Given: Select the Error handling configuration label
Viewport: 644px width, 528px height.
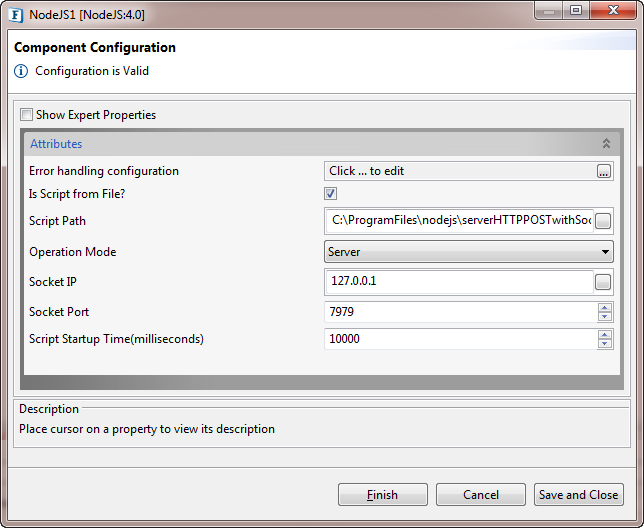Looking at the screenshot, I should 104,171.
